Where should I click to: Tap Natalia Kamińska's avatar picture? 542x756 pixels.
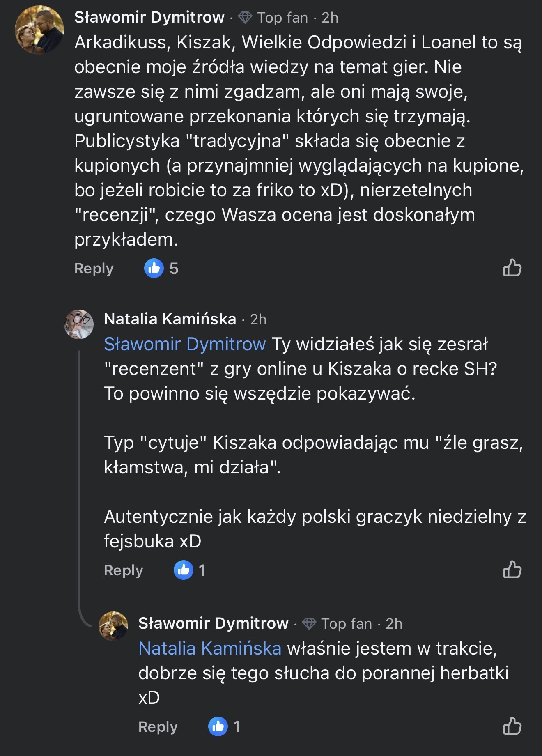(x=79, y=324)
